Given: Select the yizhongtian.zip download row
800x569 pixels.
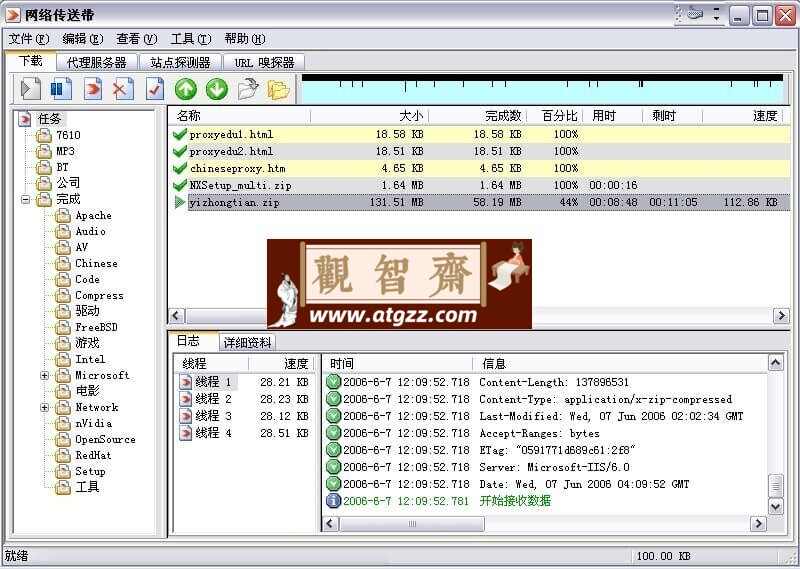Looking at the screenshot, I should pos(479,203).
